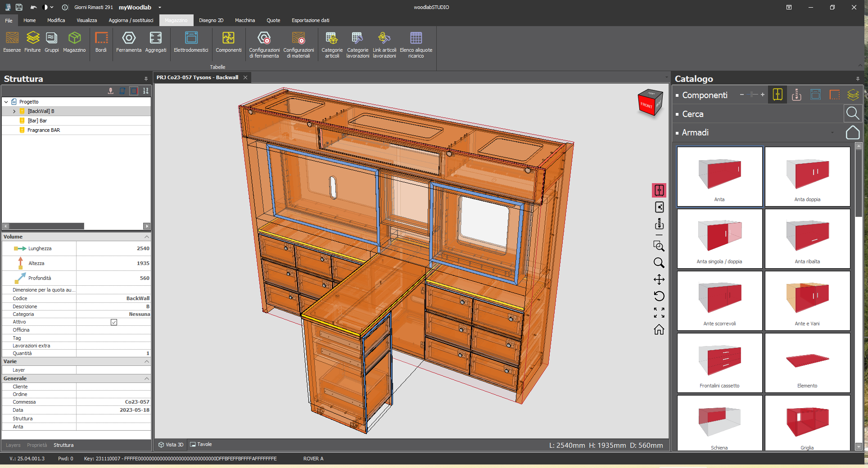Open the Essenze table
This screenshot has height=468, width=868.
click(11, 43)
